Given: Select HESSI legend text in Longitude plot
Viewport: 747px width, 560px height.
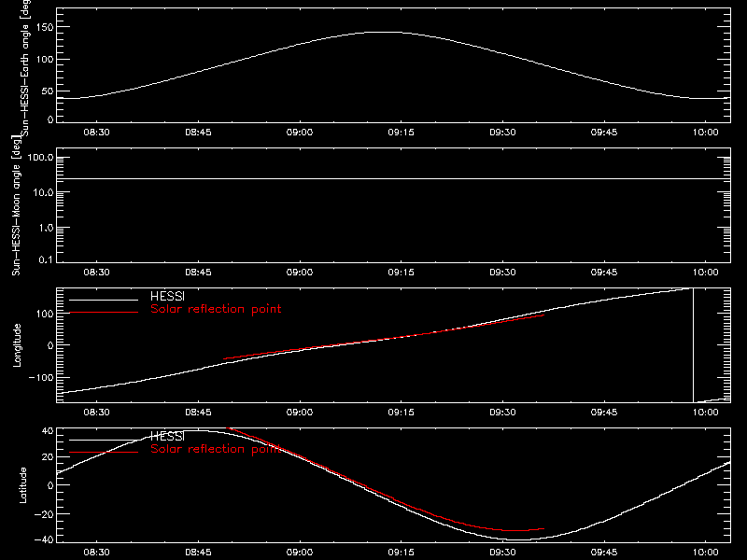Looking at the screenshot, I should [x=167, y=296].
